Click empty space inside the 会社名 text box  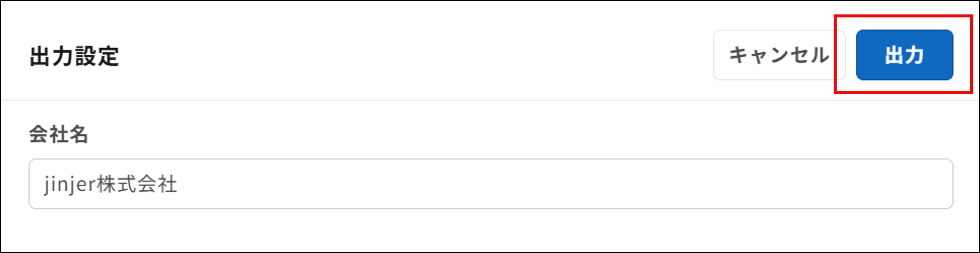click(571, 184)
